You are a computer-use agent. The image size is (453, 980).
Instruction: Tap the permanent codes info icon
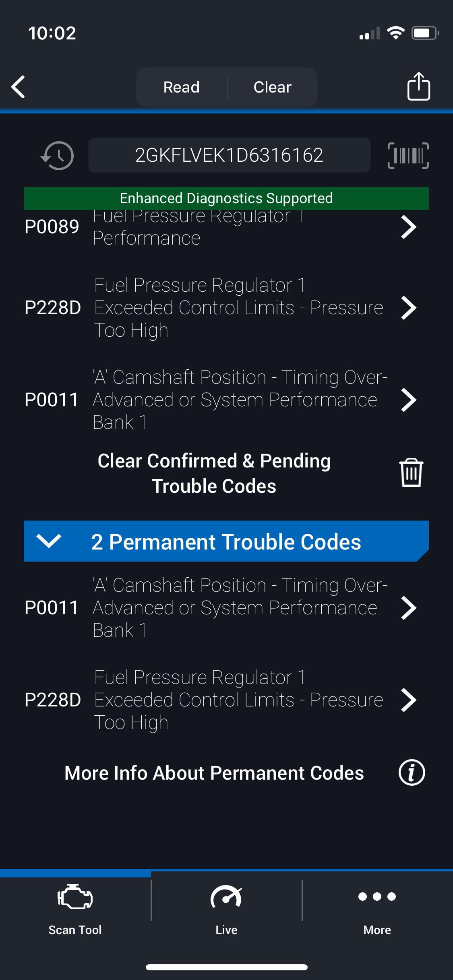coord(412,773)
